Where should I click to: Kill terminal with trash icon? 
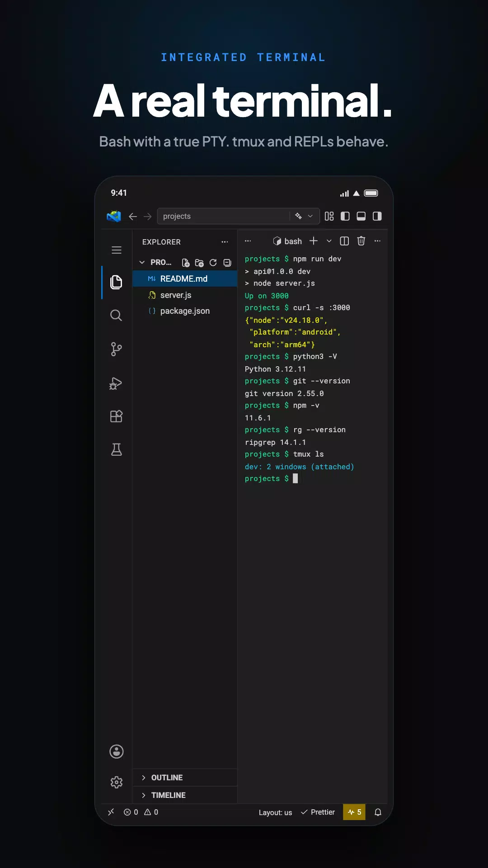click(x=361, y=241)
